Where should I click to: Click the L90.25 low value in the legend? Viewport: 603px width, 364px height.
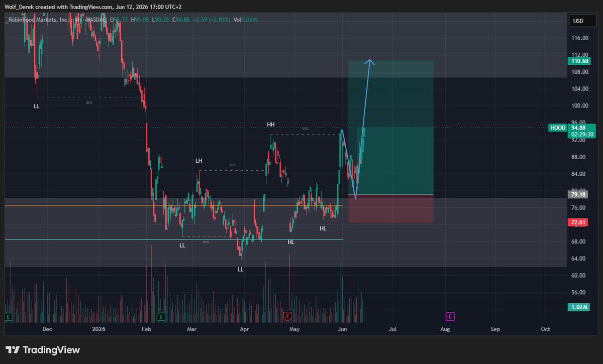tap(160, 20)
